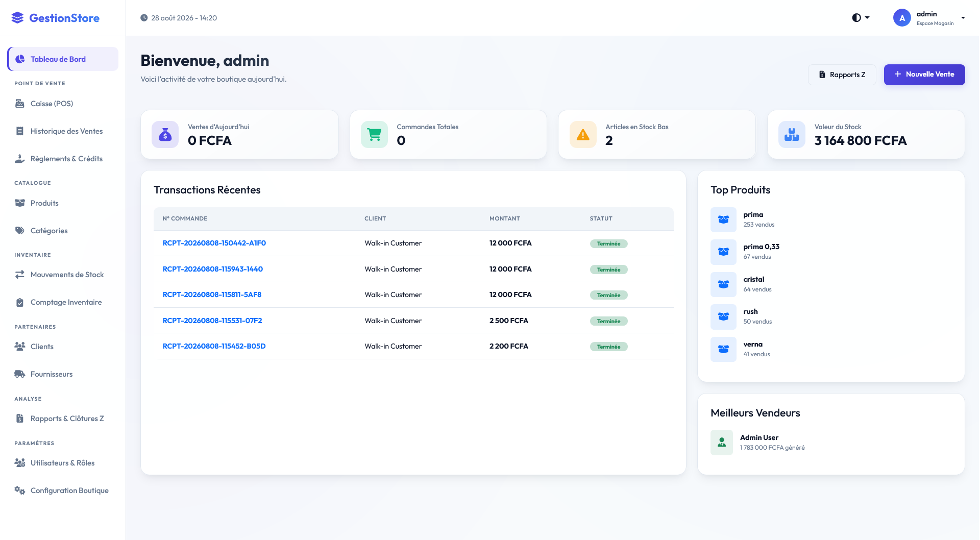Click the orange stock warning icon
The height and width of the screenshot is (540, 980).
(583, 135)
